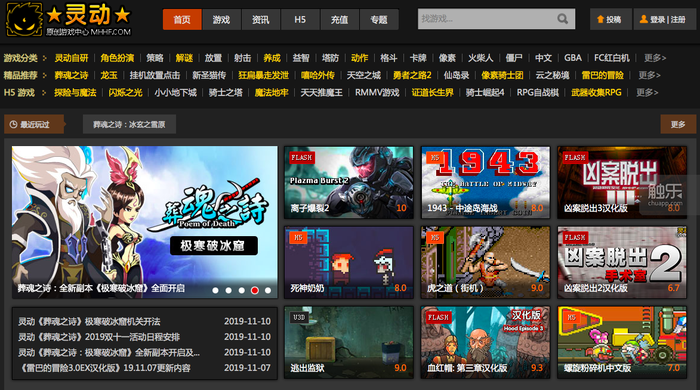The height and width of the screenshot is (390, 700).
Task: Open the FC红白机 category
Action: tap(612, 58)
